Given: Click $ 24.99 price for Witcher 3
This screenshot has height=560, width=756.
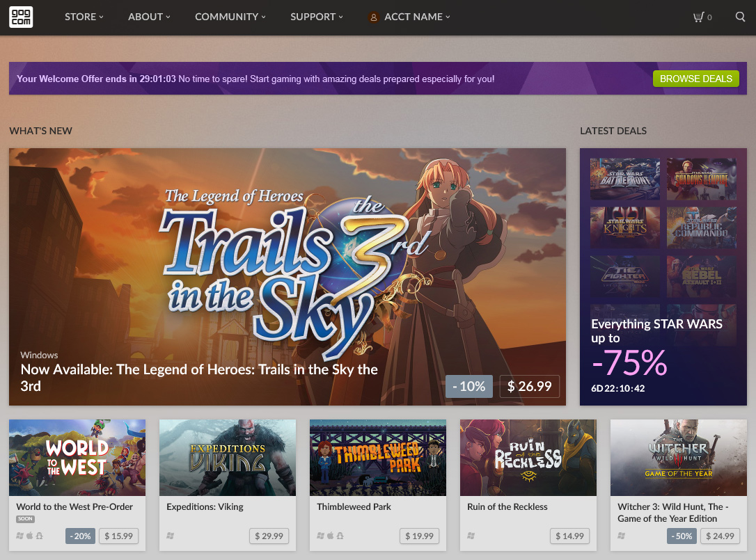Looking at the screenshot, I should [720, 536].
